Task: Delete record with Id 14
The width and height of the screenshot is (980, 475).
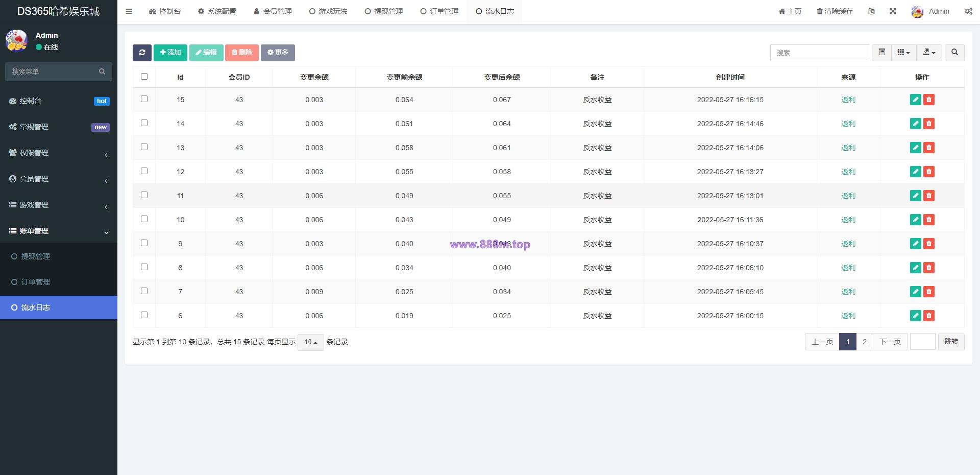Action: [x=929, y=124]
